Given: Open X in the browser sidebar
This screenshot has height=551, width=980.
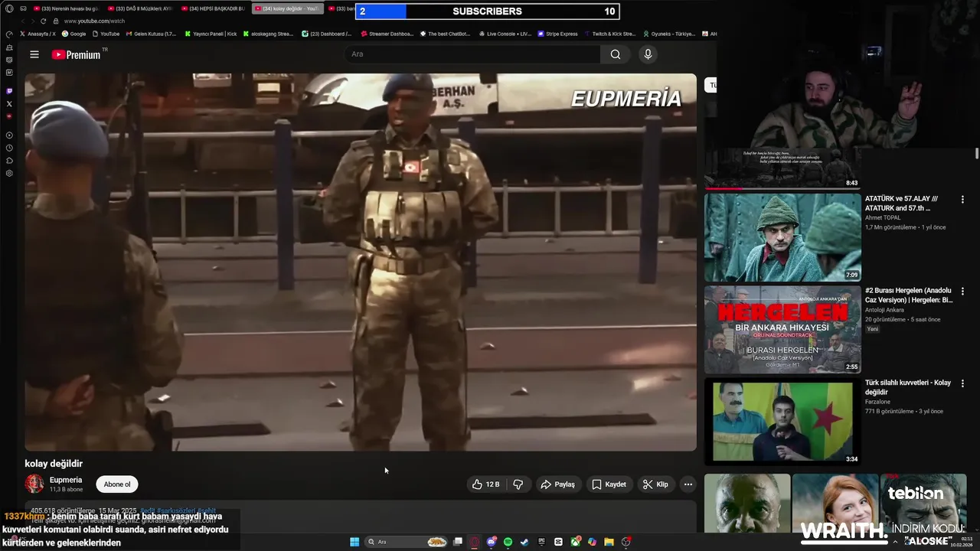Looking at the screenshot, I should pyautogui.click(x=9, y=103).
